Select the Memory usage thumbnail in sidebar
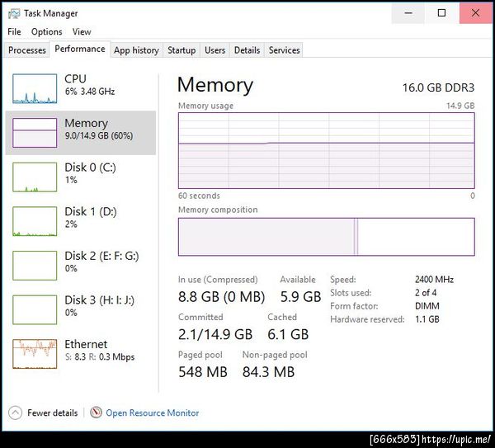The width and height of the screenshot is (495, 448). (x=35, y=132)
